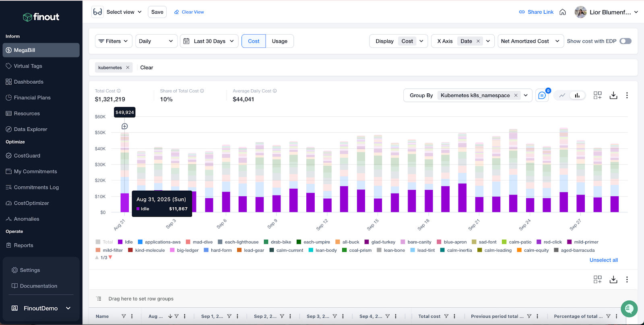The width and height of the screenshot is (644, 325).
Task: Click Unselect all legend link
Action: pos(603,260)
